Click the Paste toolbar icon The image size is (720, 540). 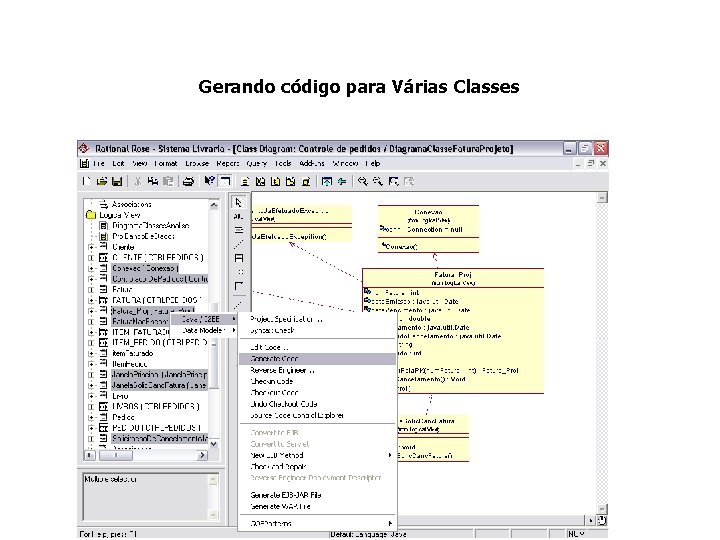click(169, 182)
